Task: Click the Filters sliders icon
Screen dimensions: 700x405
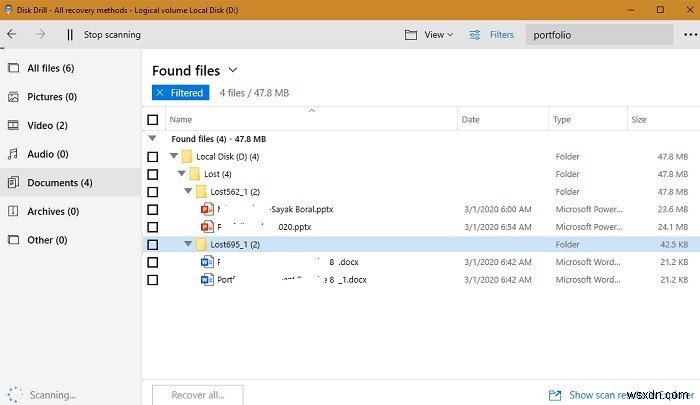Action: 475,35
